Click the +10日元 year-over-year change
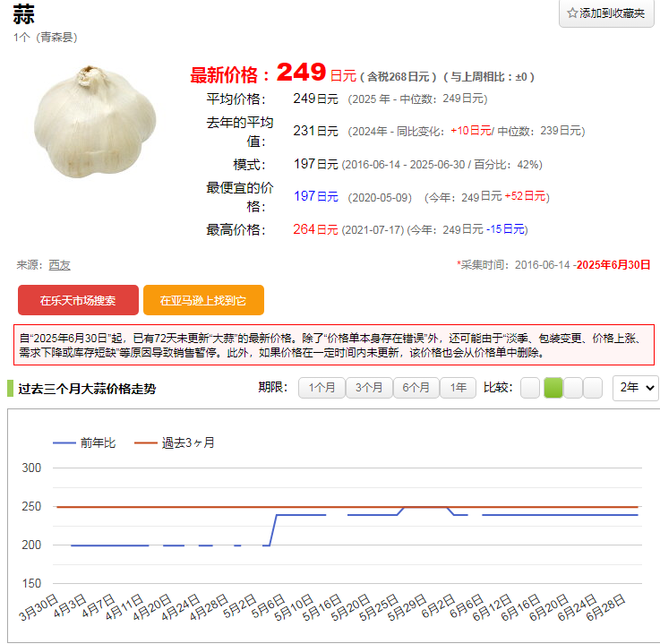The height and width of the screenshot is (644, 660). point(470,131)
